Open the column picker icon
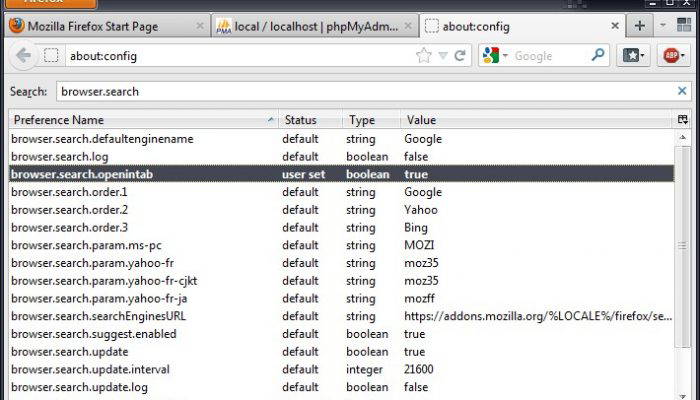This screenshot has height=400, width=700. coord(683,120)
